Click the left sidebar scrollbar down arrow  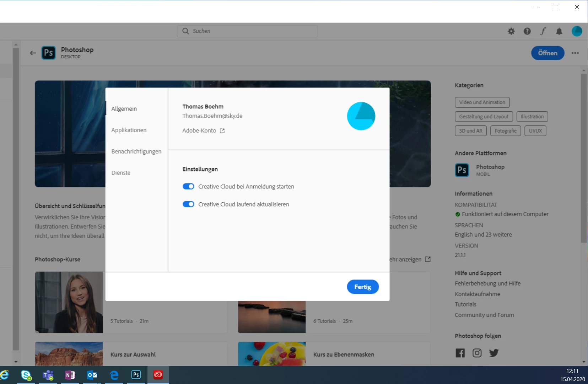16,362
